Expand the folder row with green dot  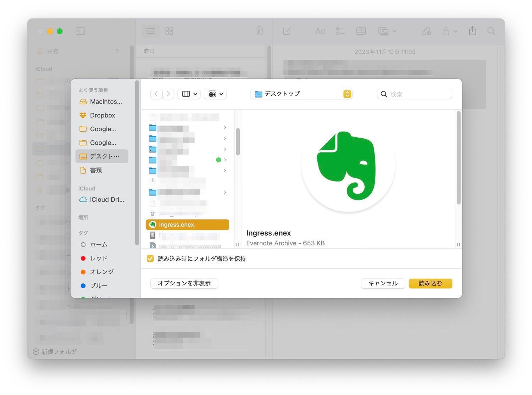coord(225,160)
